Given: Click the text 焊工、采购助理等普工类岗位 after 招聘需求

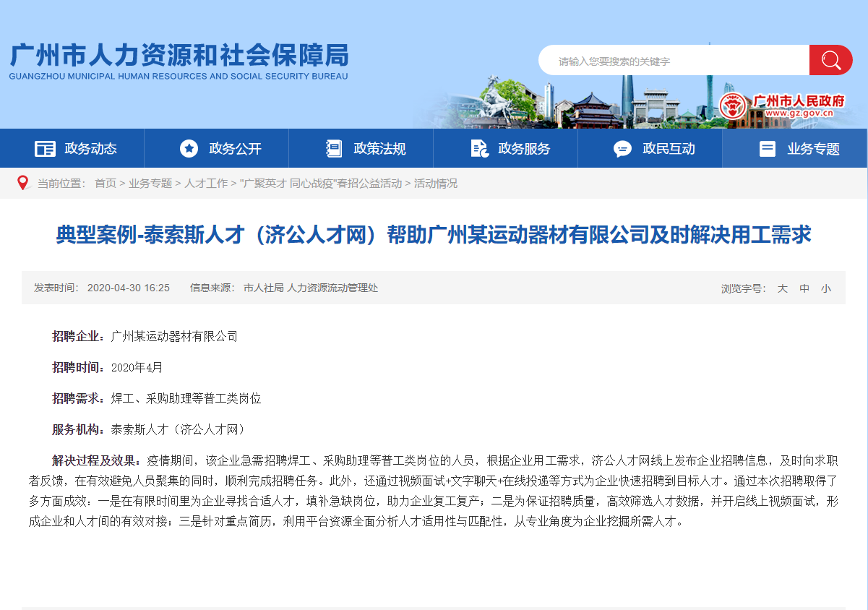Looking at the screenshot, I should pos(186,398).
